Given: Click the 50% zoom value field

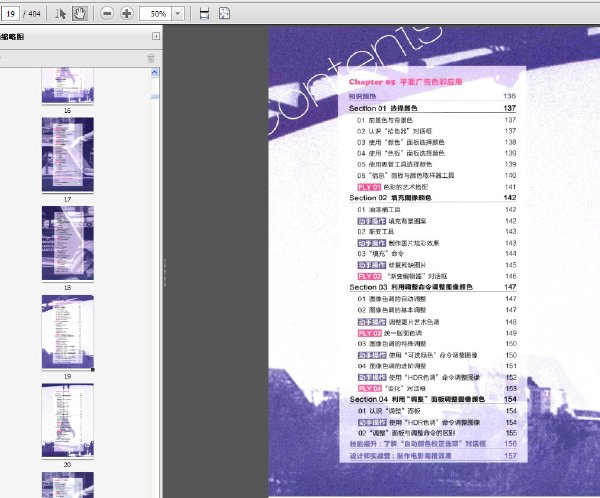Looking at the screenshot, I should tap(156, 14).
